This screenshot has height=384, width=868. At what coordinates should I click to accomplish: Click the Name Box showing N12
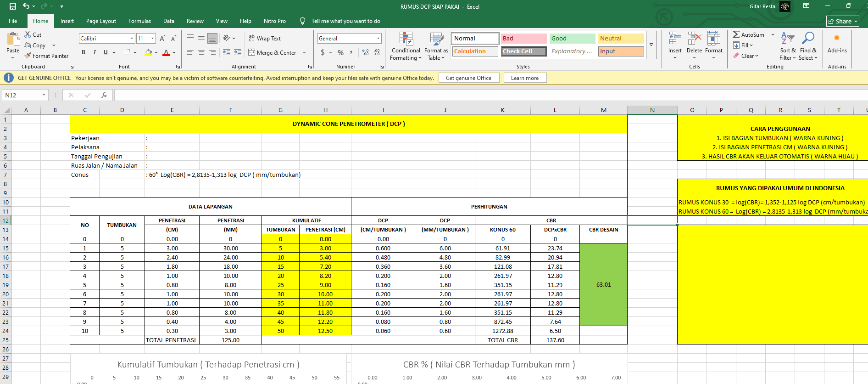point(22,95)
